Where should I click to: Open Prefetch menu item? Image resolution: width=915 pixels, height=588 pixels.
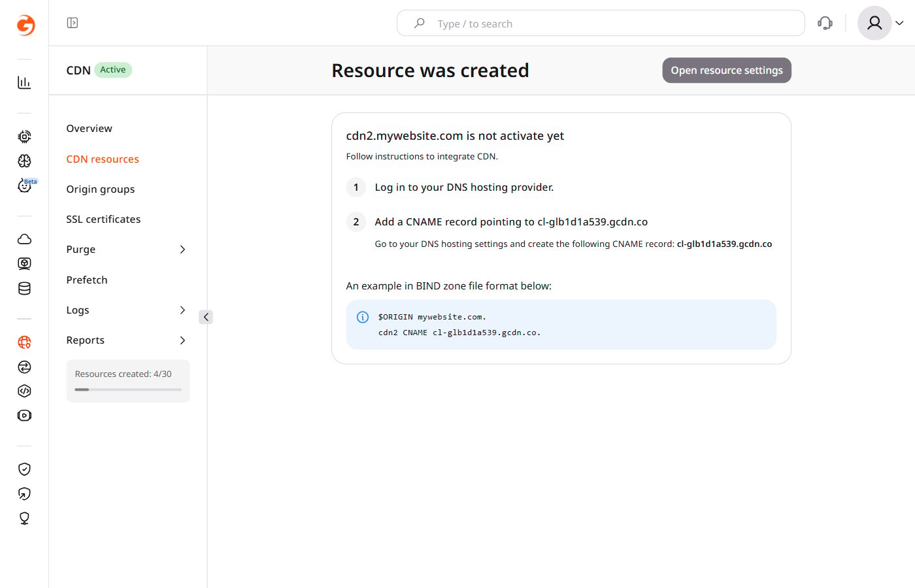point(87,280)
